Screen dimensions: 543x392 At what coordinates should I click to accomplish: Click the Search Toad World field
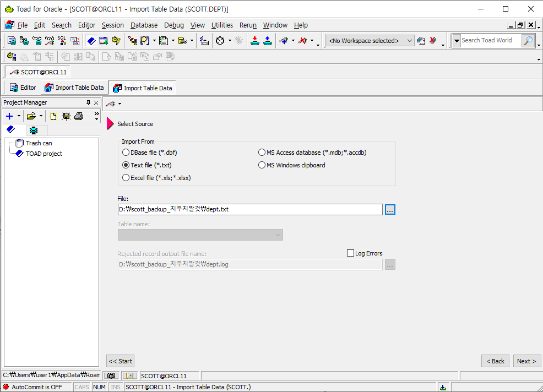[491, 41]
